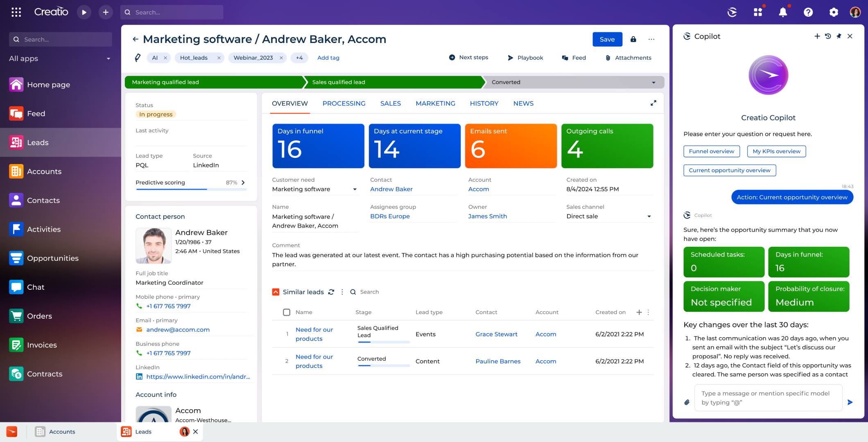Screen dimensions: 868x442
Task: Pin the Copilot panel
Action: pyautogui.click(x=839, y=36)
